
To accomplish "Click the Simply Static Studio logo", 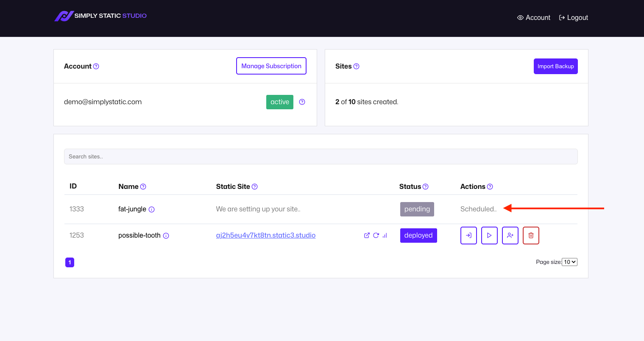I will pos(100,16).
